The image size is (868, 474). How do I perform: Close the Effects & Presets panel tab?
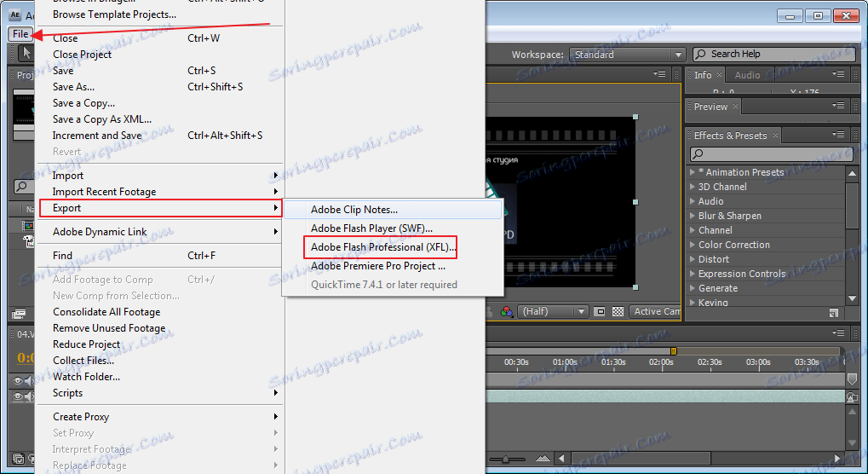click(x=775, y=135)
